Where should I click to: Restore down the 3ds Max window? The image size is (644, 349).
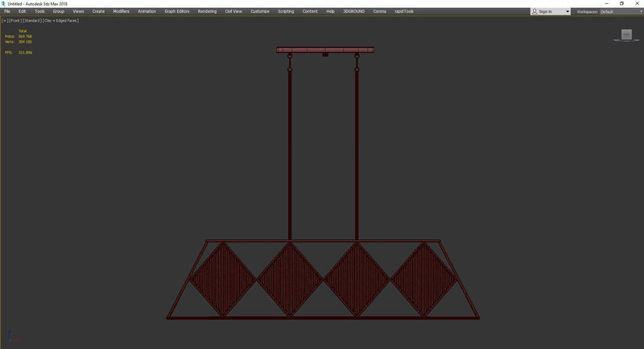point(621,3)
